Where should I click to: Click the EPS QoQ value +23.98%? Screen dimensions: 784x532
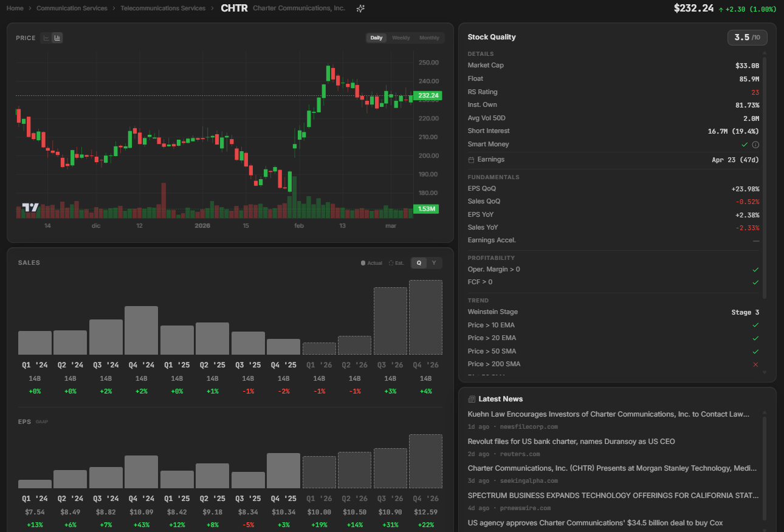(745, 189)
